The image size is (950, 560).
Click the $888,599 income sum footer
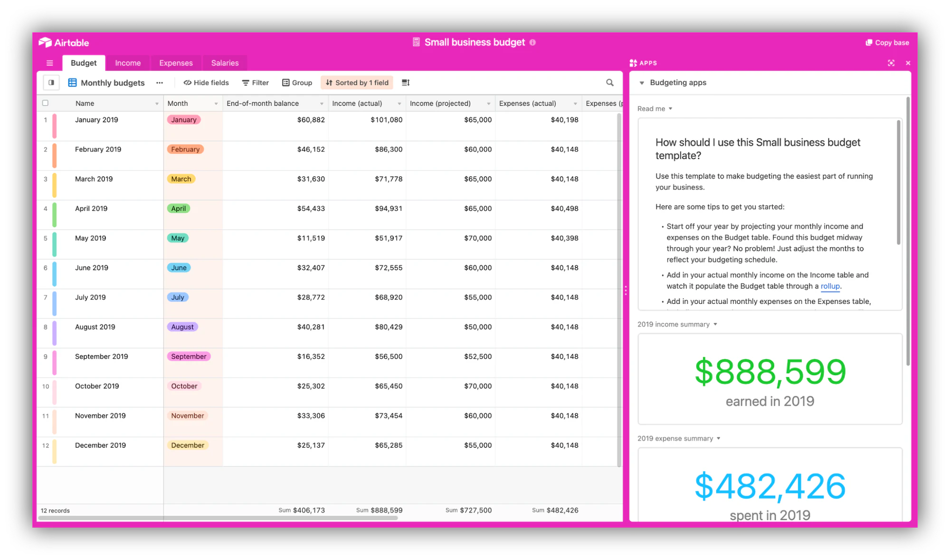click(380, 510)
